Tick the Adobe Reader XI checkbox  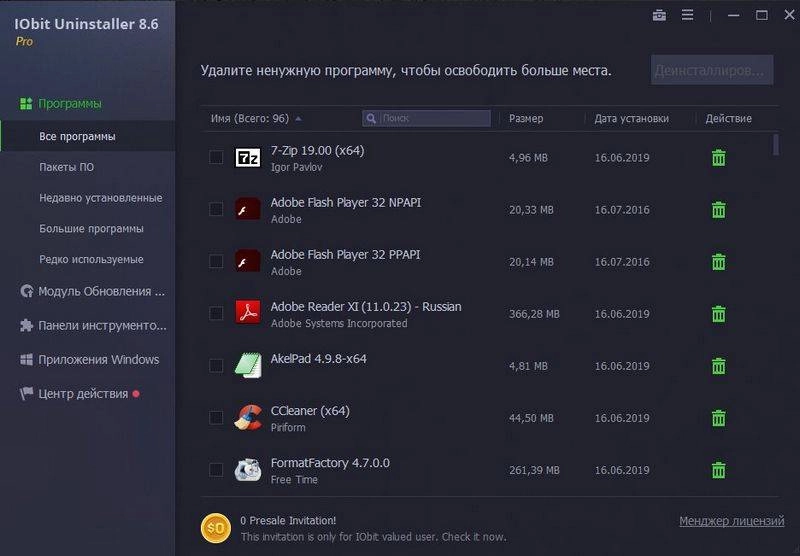pos(216,313)
